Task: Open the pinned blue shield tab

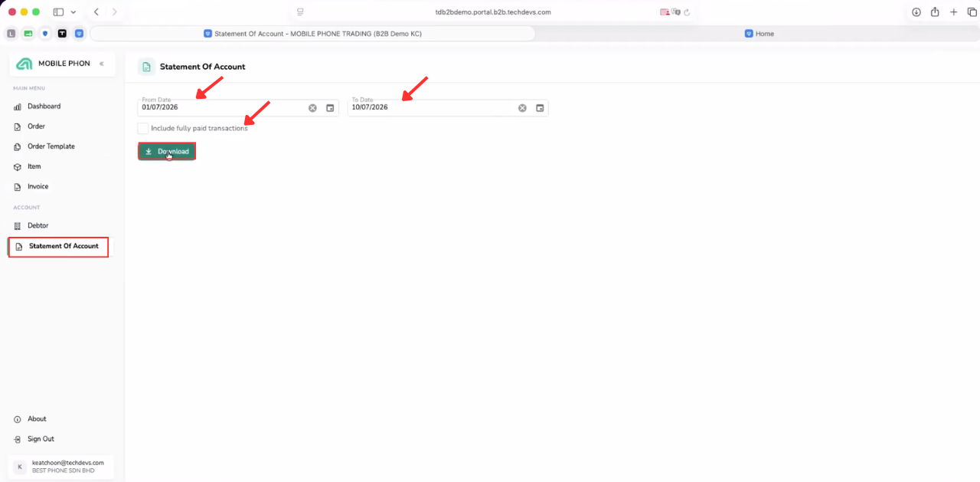Action: point(45,34)
